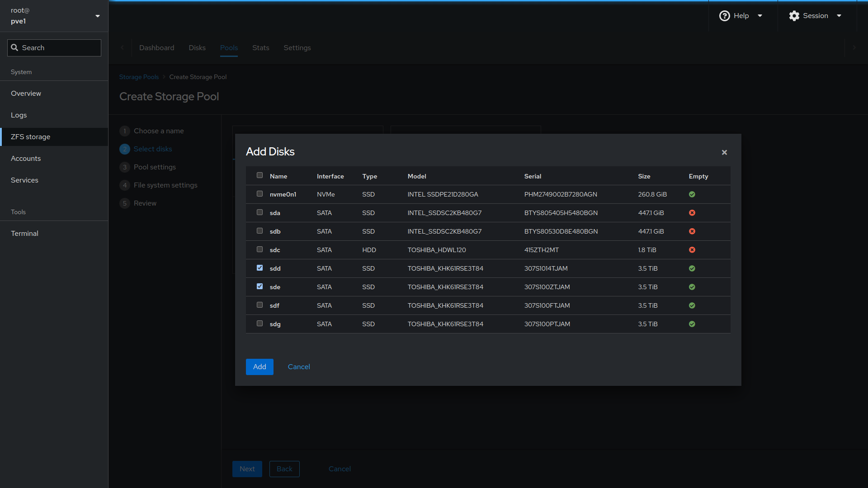The width and height of the screenshot is (868, 488).
Task: Switch to the Pools tab
Action: (x=229, y=48)
